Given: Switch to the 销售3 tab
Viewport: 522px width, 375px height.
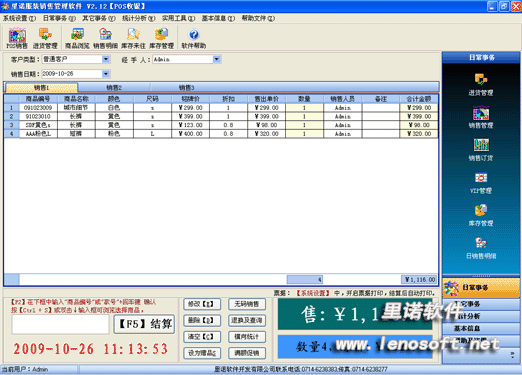Looking at the screenshot, I should (x=186, y=87).
